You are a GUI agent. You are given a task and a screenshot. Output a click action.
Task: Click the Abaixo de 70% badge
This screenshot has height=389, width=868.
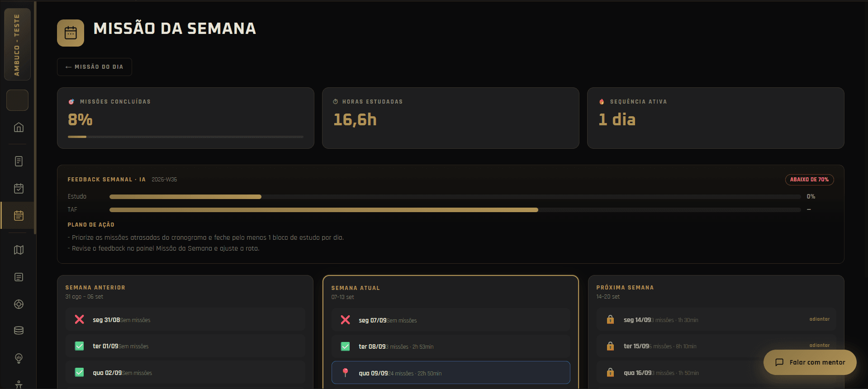(x=809, y=180)
